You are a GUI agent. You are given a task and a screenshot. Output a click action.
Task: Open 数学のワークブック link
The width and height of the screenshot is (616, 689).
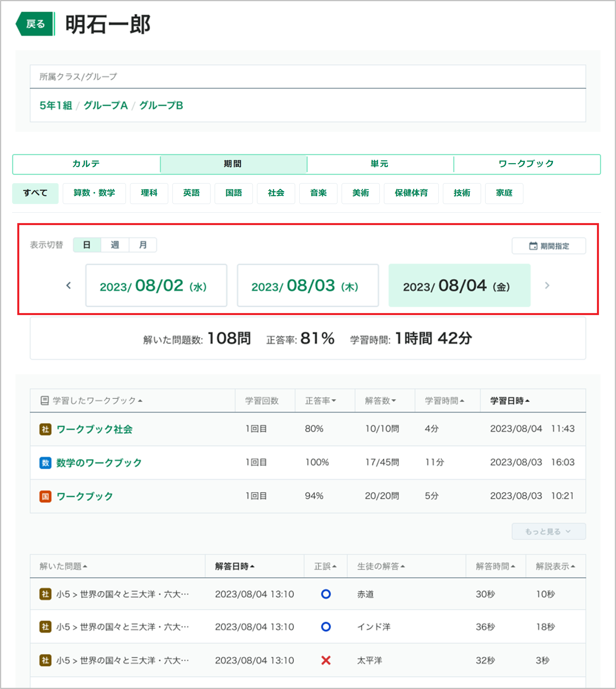[x=99, y=462]
